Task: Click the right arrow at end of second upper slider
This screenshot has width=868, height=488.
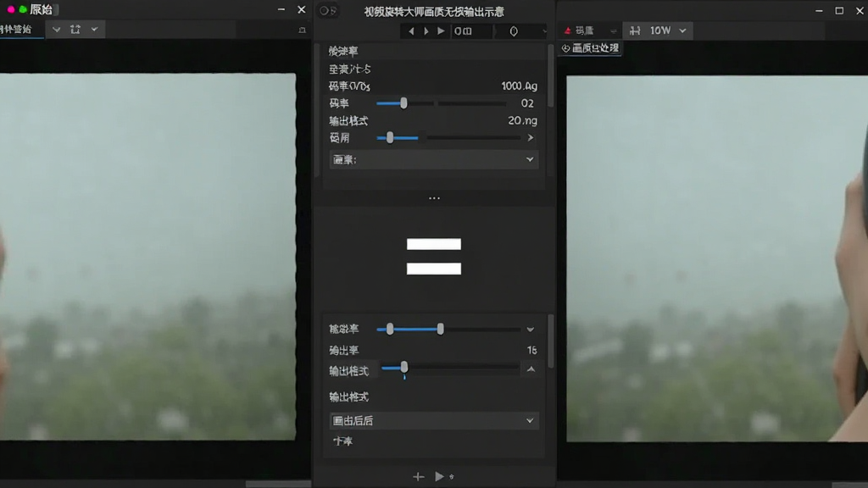Action: (x=531, y=137)
